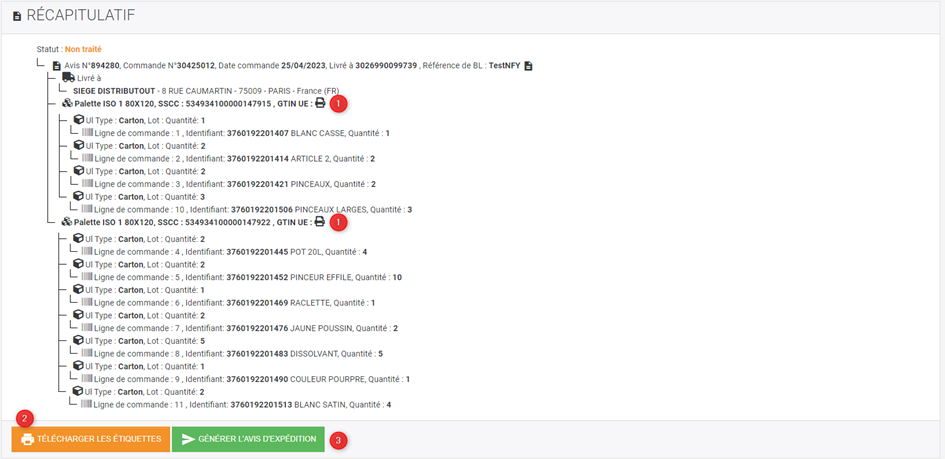Click the Récapitulatif header page icon

17,17
